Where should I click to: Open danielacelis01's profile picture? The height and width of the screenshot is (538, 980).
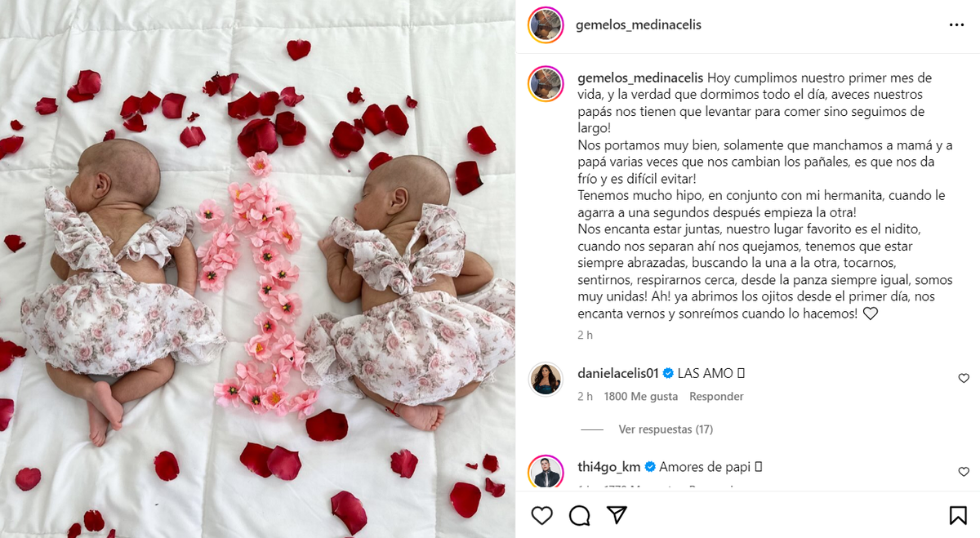[x=546, y=379]
